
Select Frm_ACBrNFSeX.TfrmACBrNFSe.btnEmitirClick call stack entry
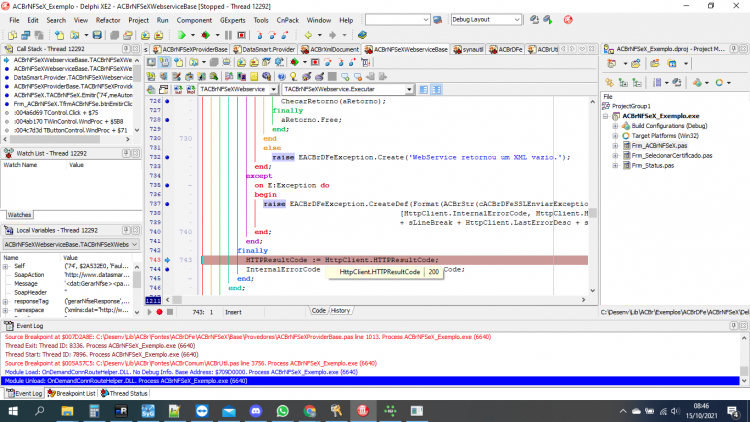(x=70, y=104)
